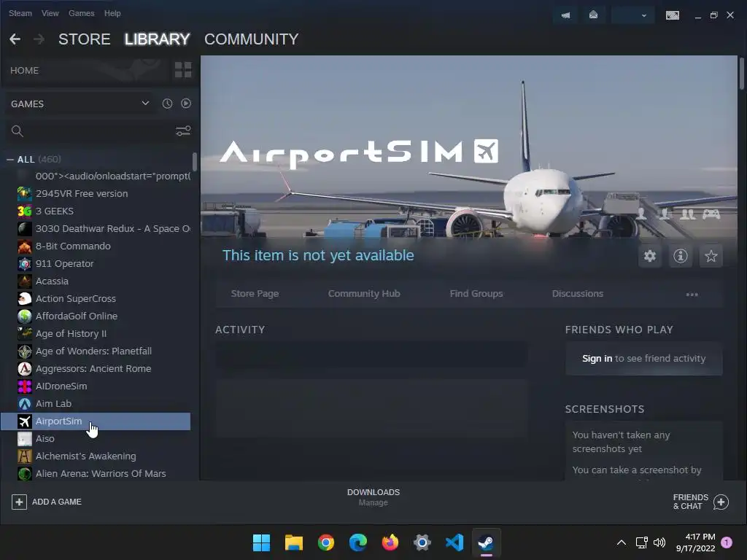
Task: Add AirportSim to favorites star
Action: [x=711, y=256]
